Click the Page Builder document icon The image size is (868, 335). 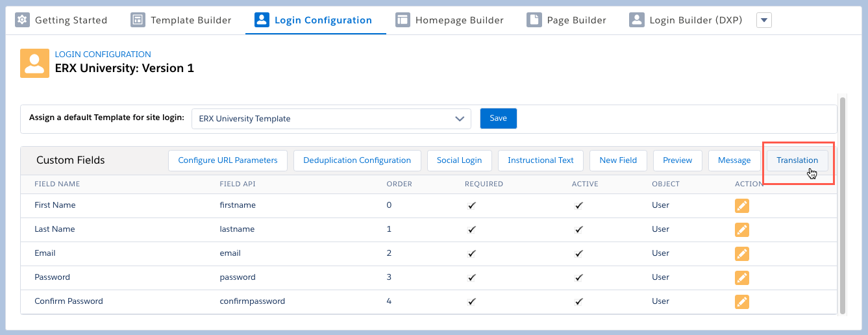(x=534, y=20)
